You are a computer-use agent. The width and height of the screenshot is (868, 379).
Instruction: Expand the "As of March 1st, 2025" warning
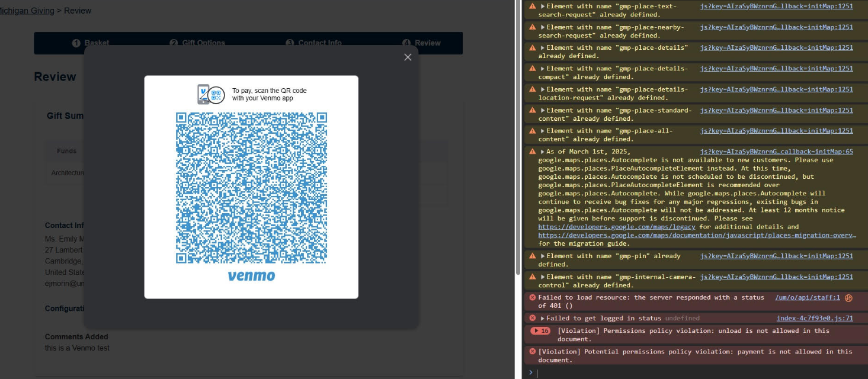(x=543, y=151)
